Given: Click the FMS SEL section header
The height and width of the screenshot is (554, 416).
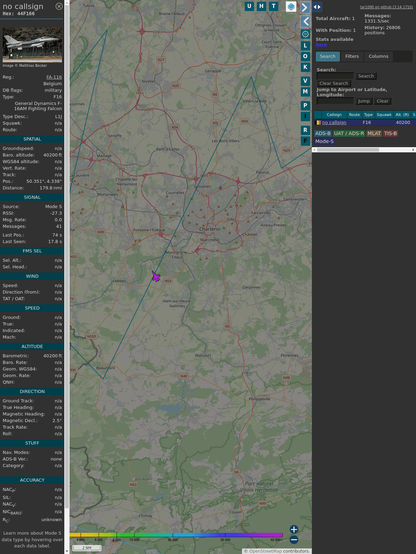Looking at the screenshot, I should coord(32,251).
